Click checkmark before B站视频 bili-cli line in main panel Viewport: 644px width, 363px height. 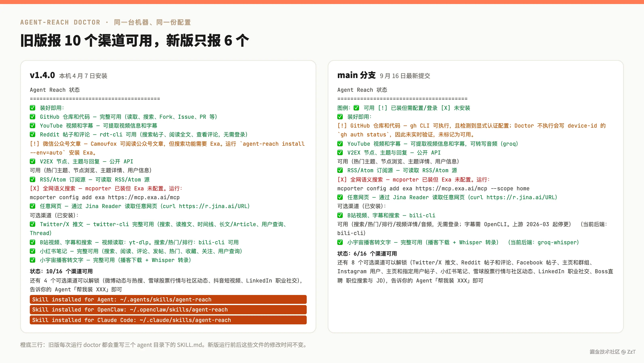[340, 215]
